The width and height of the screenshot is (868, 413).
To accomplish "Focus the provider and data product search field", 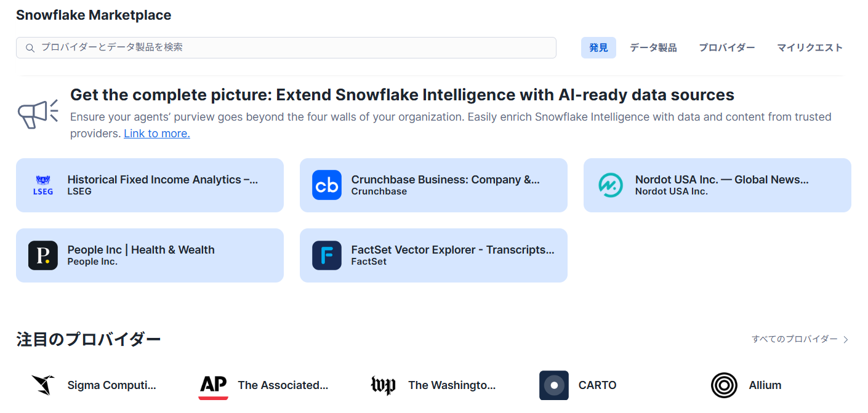I will (295, 47).
